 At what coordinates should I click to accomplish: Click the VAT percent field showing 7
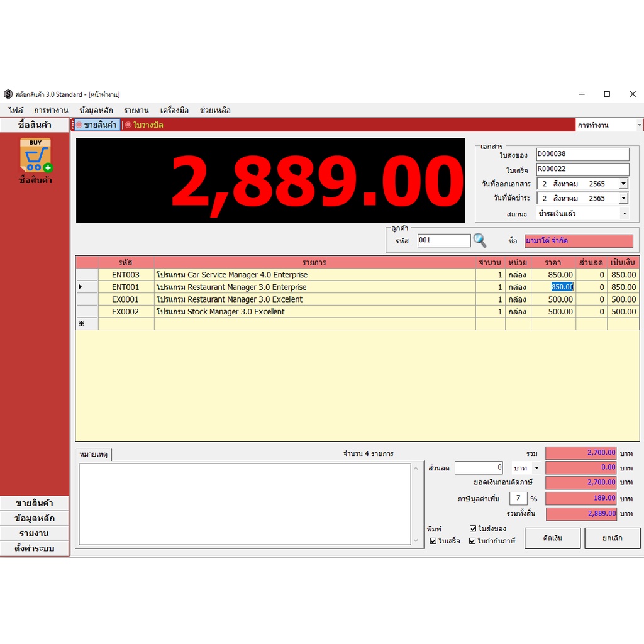[x=518, y=498]
